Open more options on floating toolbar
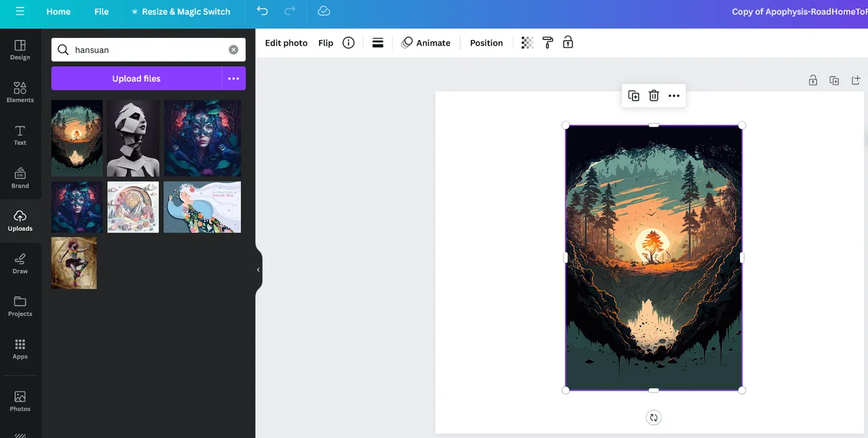The height and width of the screenshot is (438, 868). pyautogui.click(x=674, y=96)
